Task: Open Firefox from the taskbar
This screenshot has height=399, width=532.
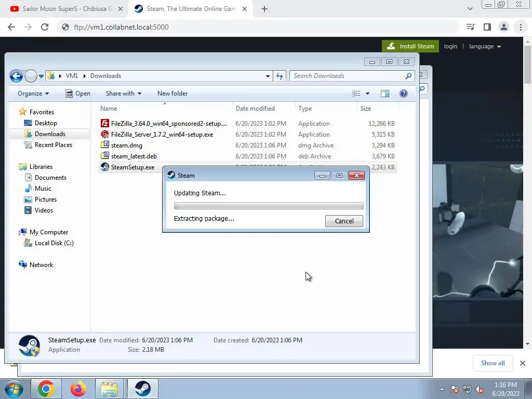Action: click(78, 389)
